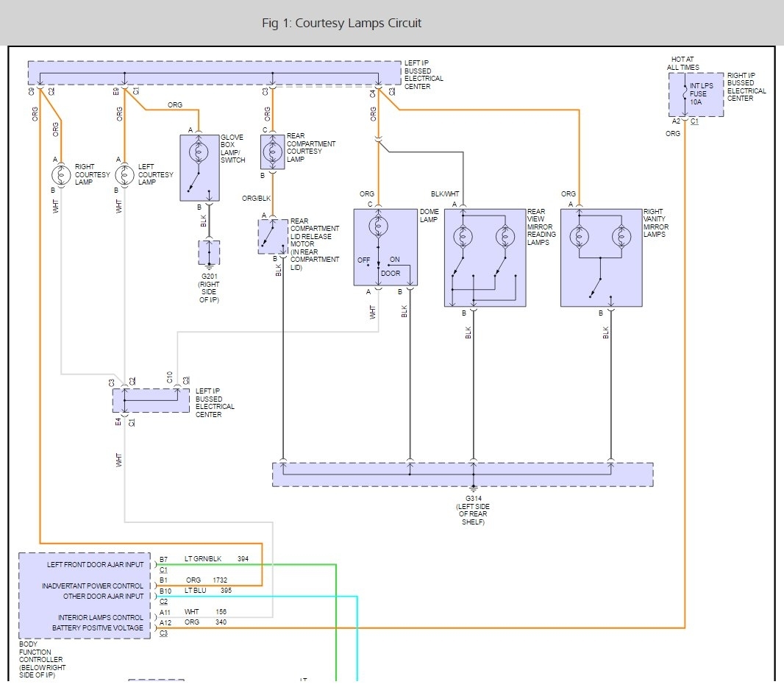
Task: Click the Left Courtesy Lamp bulb symbol
Action: [124, 175]
